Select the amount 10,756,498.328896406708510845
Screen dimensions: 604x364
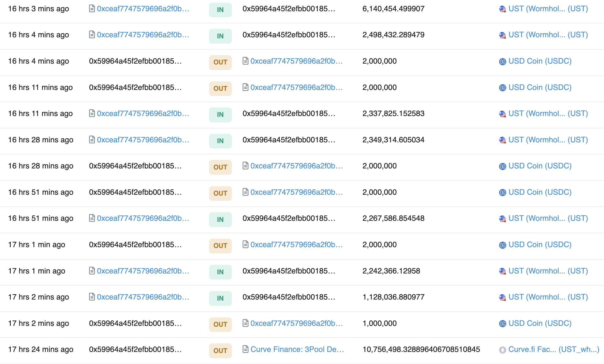[421, 349]
